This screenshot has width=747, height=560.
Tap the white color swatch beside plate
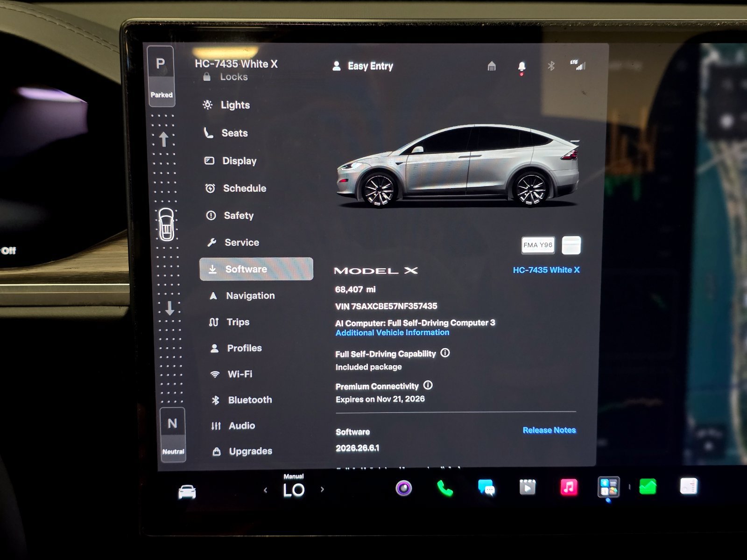tap(571, 245)
